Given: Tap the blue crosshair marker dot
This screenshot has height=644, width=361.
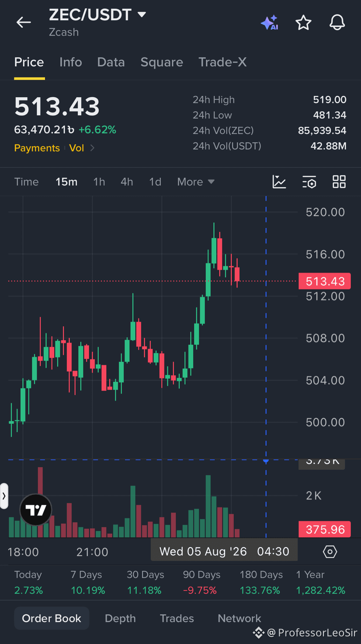Looking at the screenshot, I should click(x=266, y=461).
